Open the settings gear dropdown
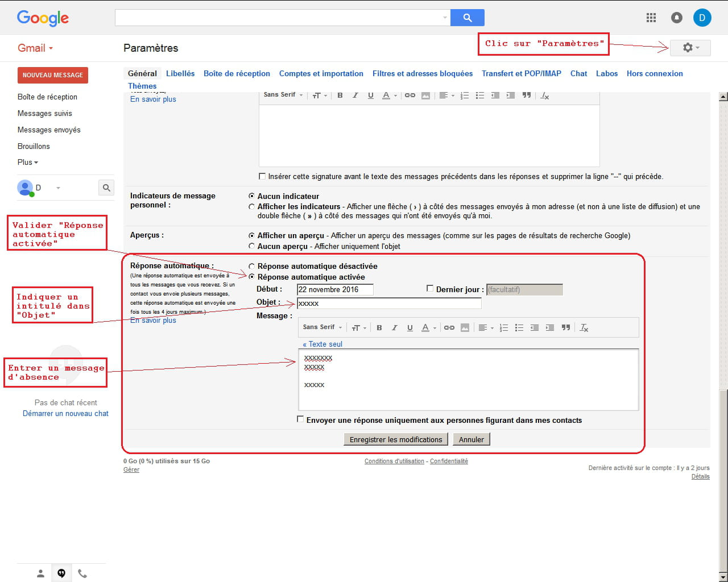Screen dimensions: 728x582 tap(690, 48)
